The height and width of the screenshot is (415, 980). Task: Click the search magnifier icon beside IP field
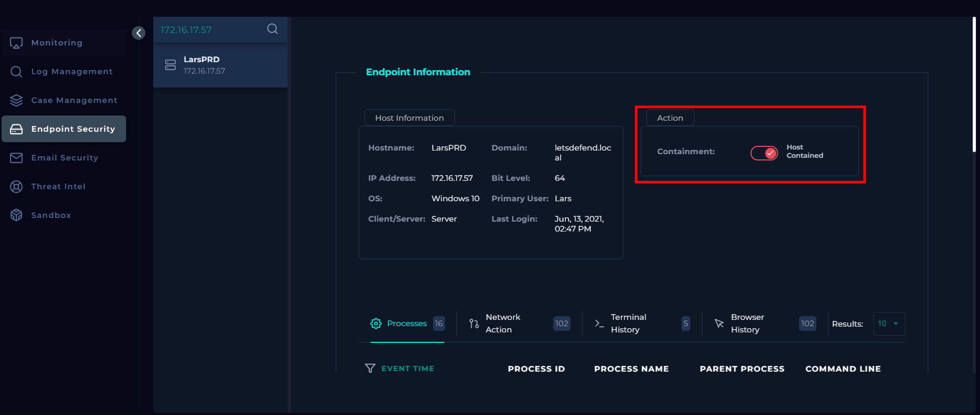[x=272, y=29]
